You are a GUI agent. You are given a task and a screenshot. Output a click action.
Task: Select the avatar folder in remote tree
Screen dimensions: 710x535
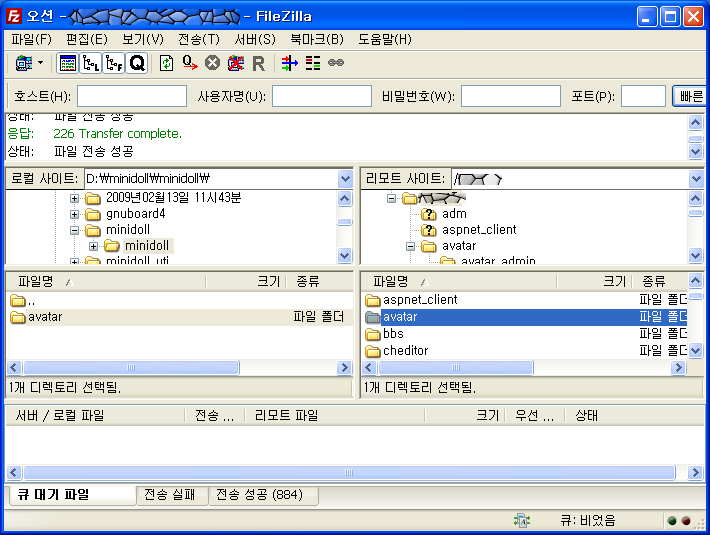pos(459,246)
